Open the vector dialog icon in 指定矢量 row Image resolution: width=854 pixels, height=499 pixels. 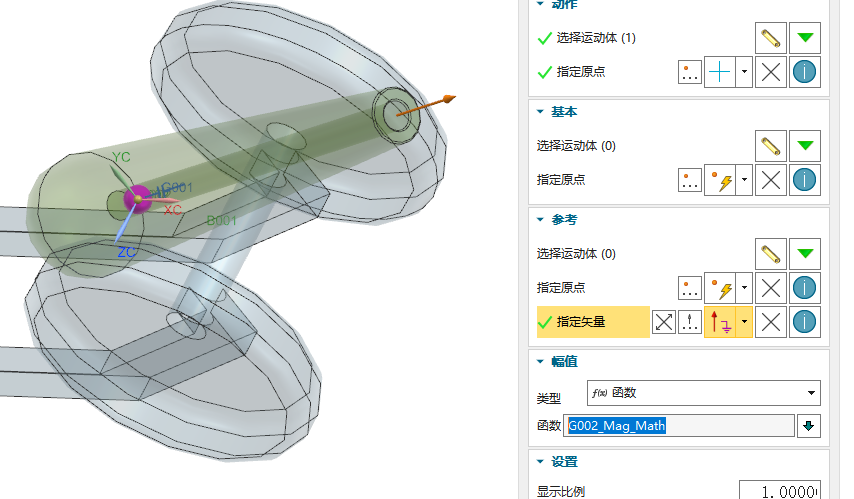(x=690, y=322)
